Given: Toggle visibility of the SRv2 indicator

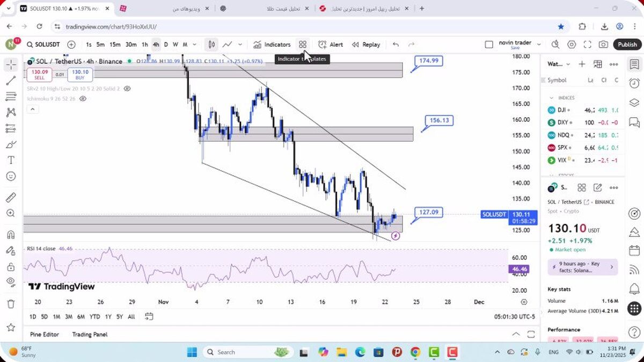Looking at the screenshot, I should tap(127, 89).
